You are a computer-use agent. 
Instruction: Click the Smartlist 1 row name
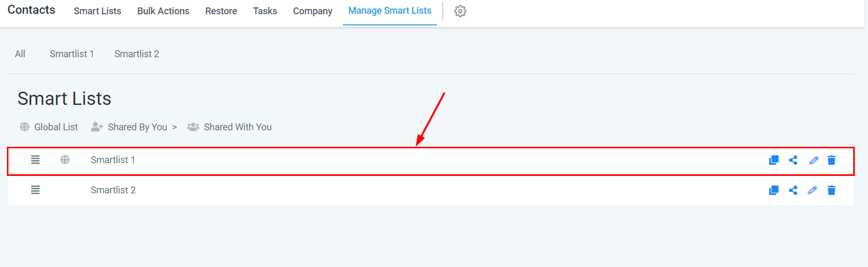point(113,160)
